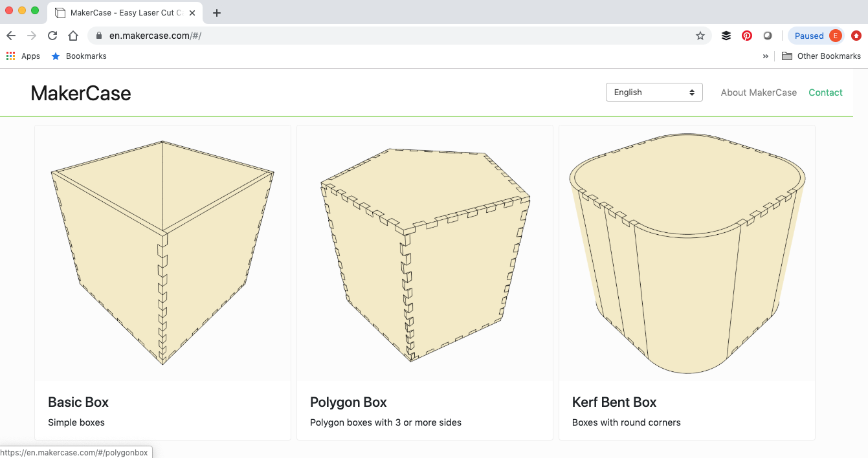Open the Apps shortcut in bookmarks bar

[23, 56]
